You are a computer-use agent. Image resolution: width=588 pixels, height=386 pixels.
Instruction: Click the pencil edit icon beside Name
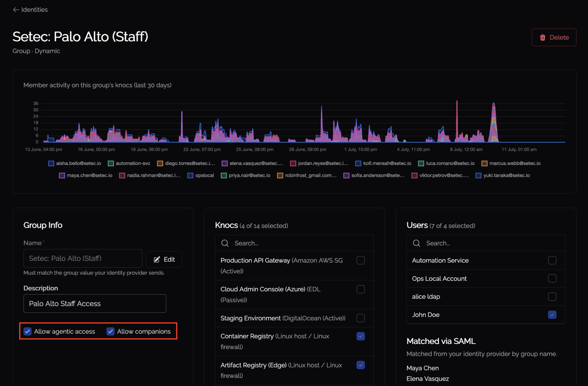coord(157,260)
